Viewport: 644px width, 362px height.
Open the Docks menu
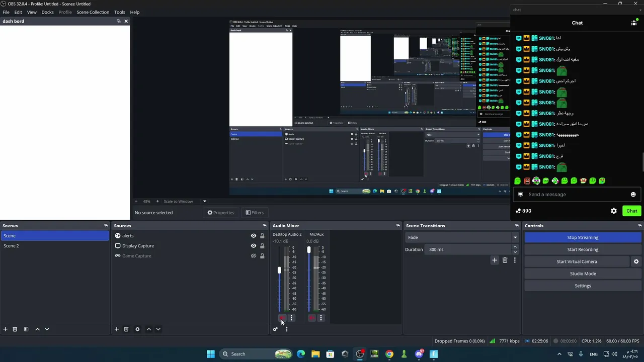[47, 12]
